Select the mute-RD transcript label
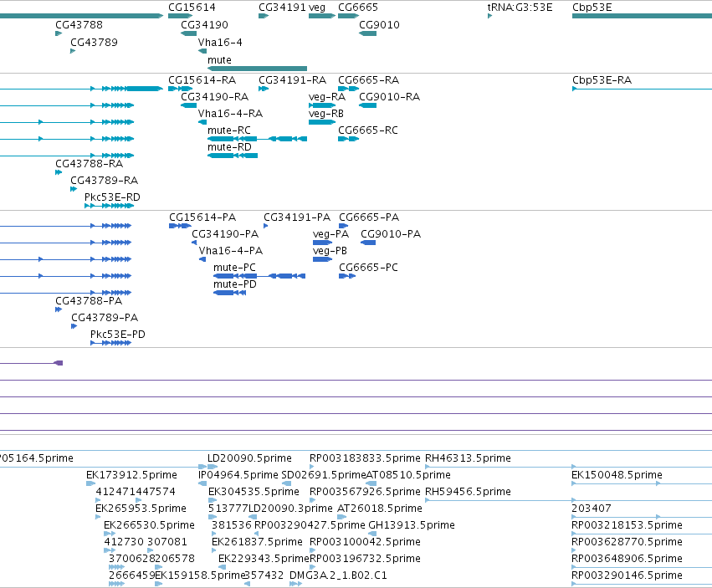This screenshot has height=588, width=712. 229,147
